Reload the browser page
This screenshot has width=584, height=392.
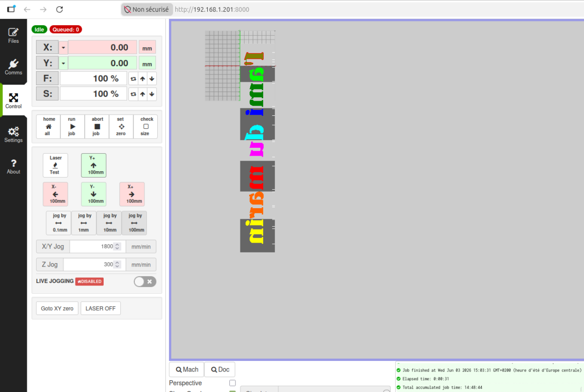pyautogui.click(x=59, y=9)
